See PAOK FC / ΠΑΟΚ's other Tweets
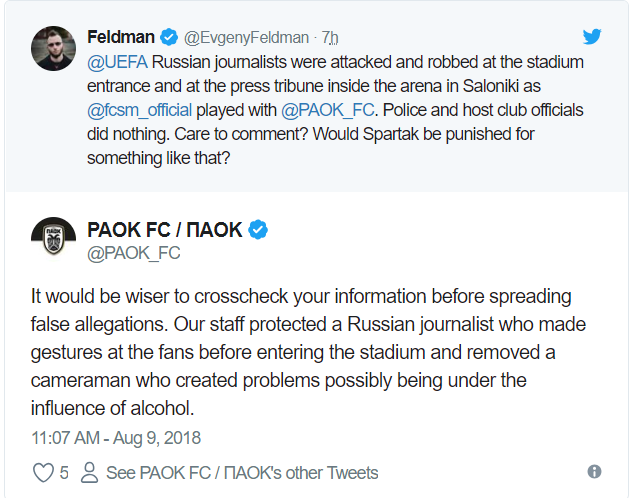 tap(242, 472)
